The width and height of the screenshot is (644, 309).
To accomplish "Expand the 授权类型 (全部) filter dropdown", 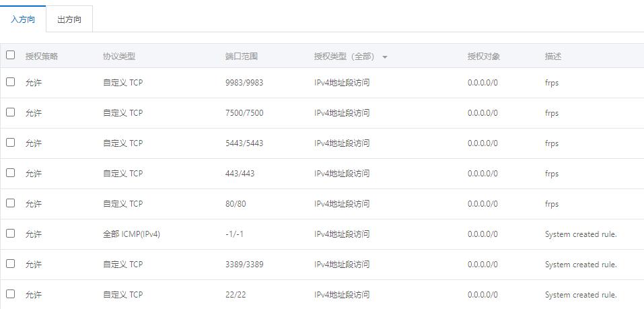I will pyautogui.click(x=385, y=57).
